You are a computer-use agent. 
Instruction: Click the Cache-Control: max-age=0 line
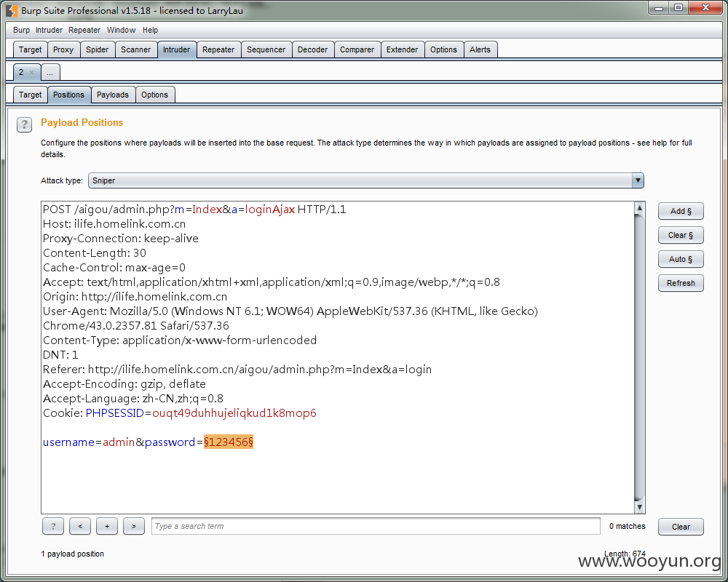tap(114, 267)
